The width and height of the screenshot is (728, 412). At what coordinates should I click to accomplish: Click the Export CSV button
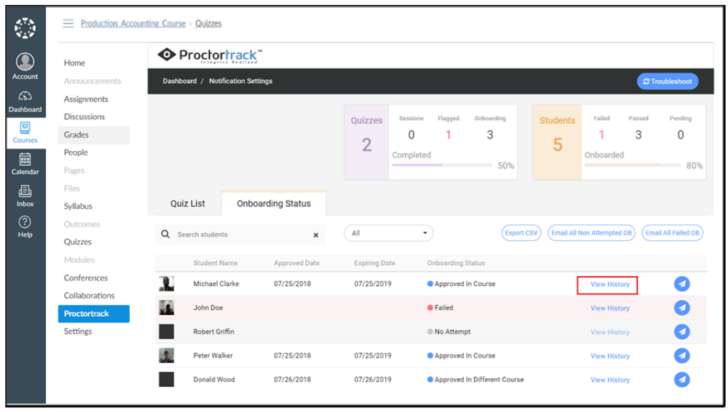[521, 233]
